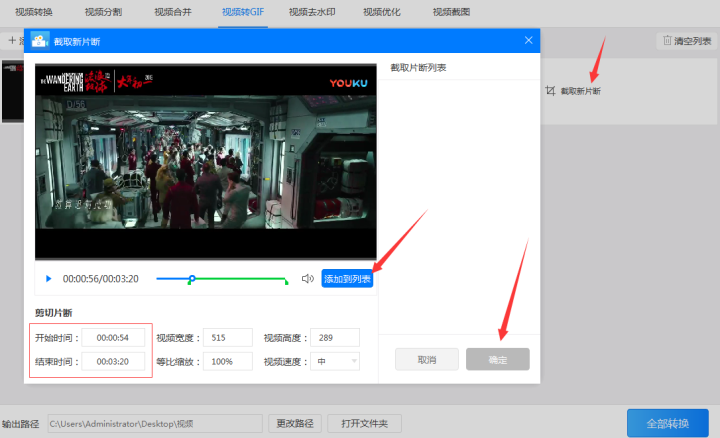Click the 打开文件夹 button
This screenshot has height=438, width=720.
[x=364, y=423]
